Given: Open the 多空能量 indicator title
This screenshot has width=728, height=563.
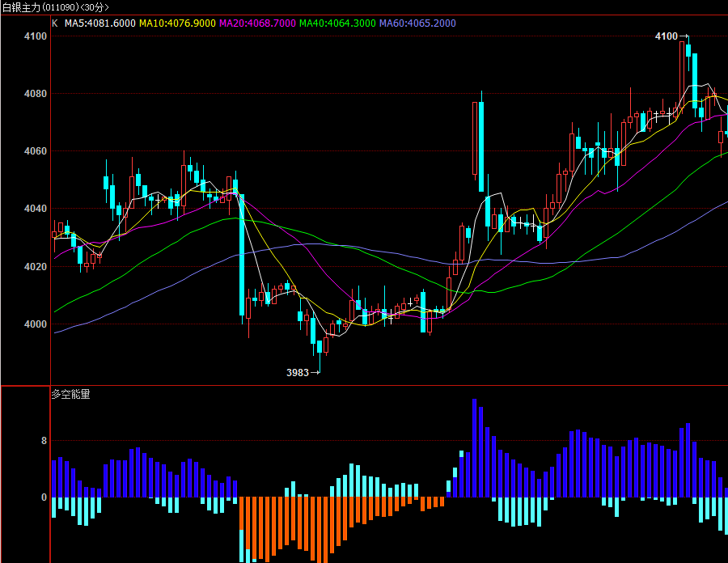Looking at the screenshot, I should coord(70,394).
